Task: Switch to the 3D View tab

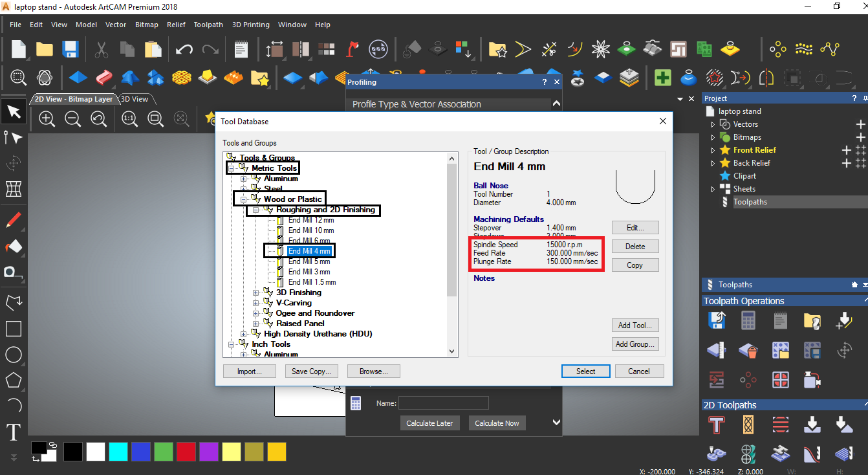Action: tap(135, 99)
